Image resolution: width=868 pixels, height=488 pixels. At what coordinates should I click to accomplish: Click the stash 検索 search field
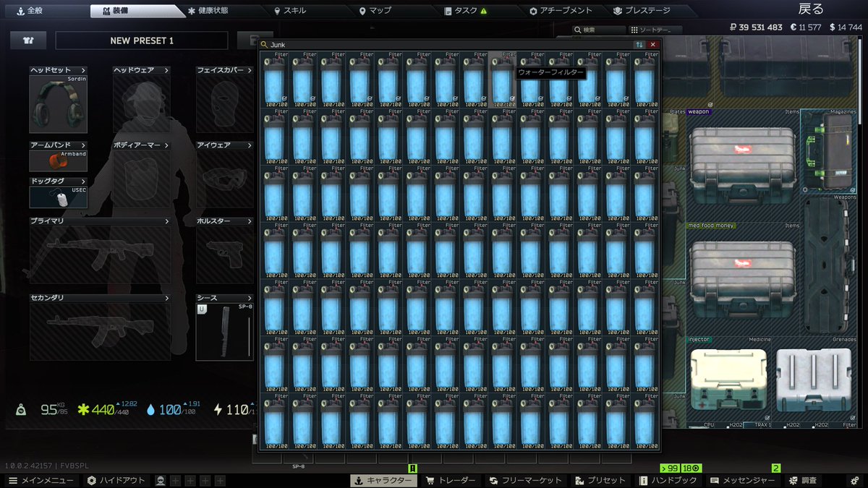point(598,30)
